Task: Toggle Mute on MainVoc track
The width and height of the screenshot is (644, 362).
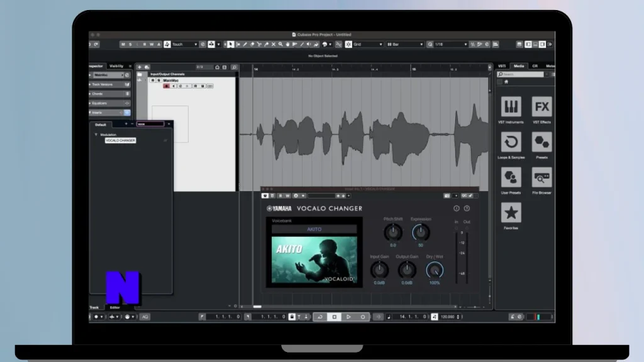Action: [x=153, y=80]
